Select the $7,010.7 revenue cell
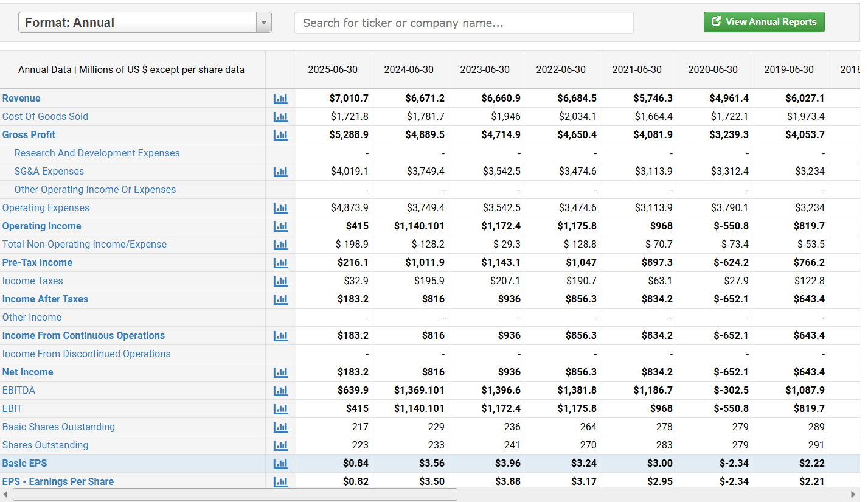The height and width of the screenshot is (502, 868). point(334,98)
